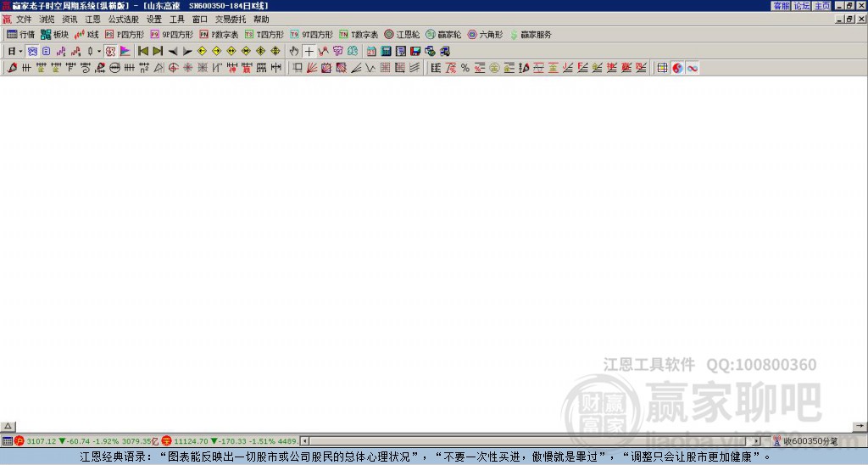868x465 pixels.
Task: Select the red fan lines tool
Action: tap(312, 68)
